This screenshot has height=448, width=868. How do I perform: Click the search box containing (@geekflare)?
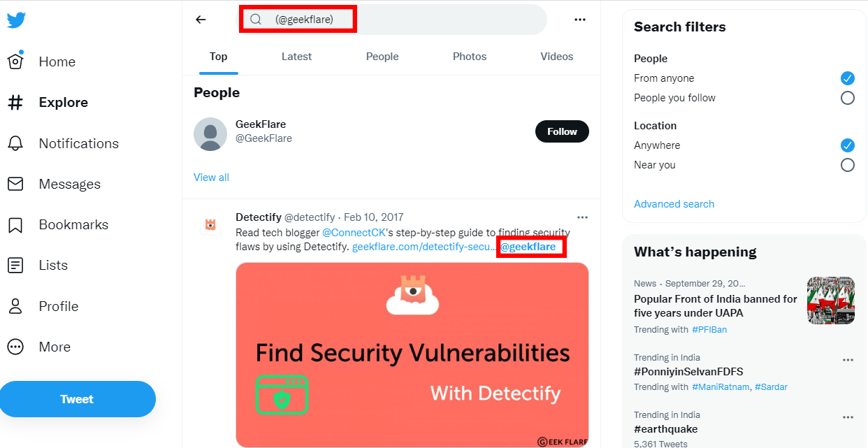click(x=393, y=20)
